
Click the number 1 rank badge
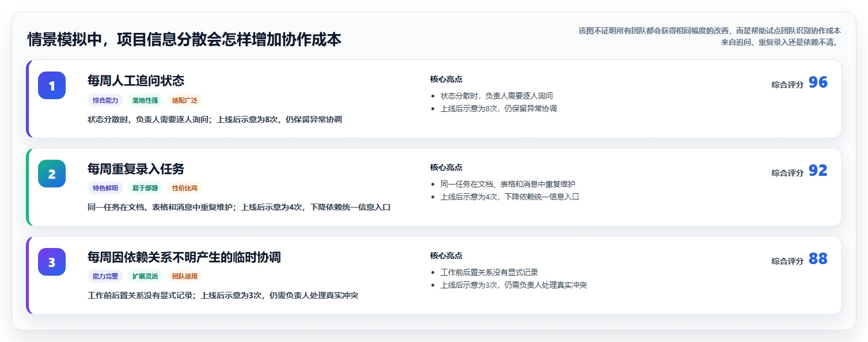coord(52,85)
